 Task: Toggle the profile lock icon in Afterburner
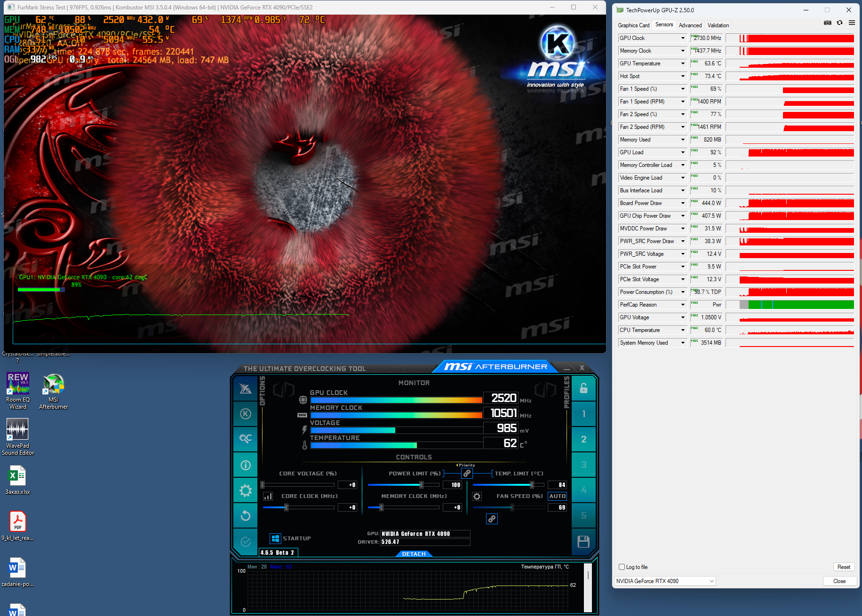click(x=583, y=388)
